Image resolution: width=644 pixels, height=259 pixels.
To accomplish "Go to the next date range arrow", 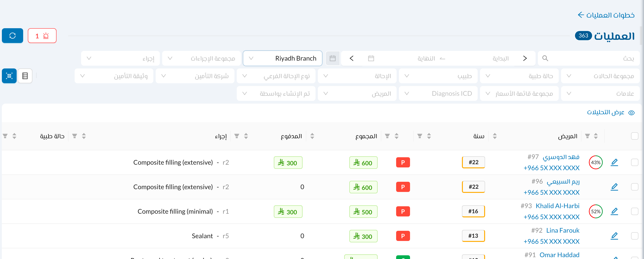I will coord(351,58).
